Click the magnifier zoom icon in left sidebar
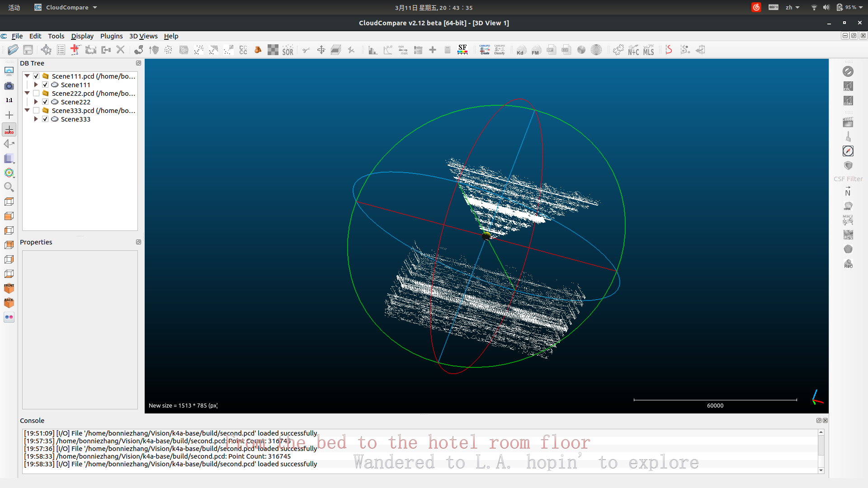Image resolution: width=868 pixels, height=488 pixels. (x=9, y=187)
